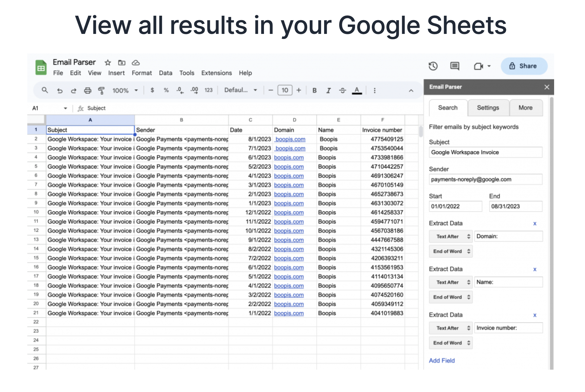This screenshot has height=392, width=585.
Task: Click the Start date input 01/01/2022
Action: pos(456,206)
